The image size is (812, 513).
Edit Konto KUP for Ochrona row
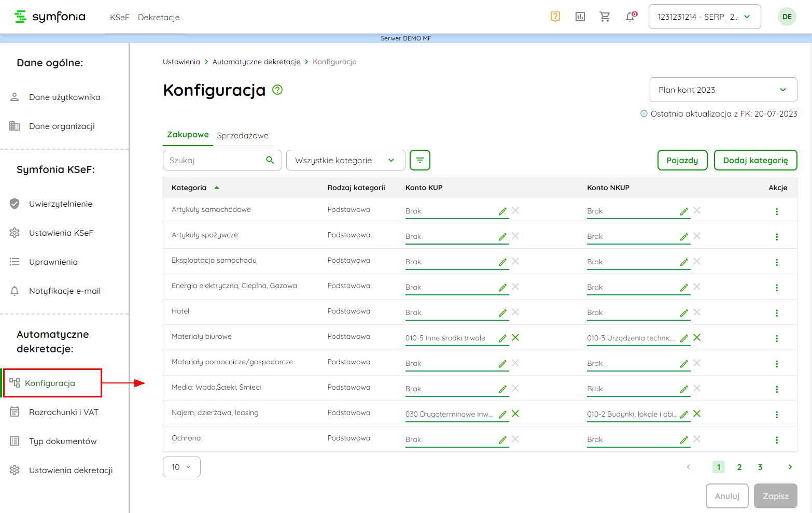502,439
